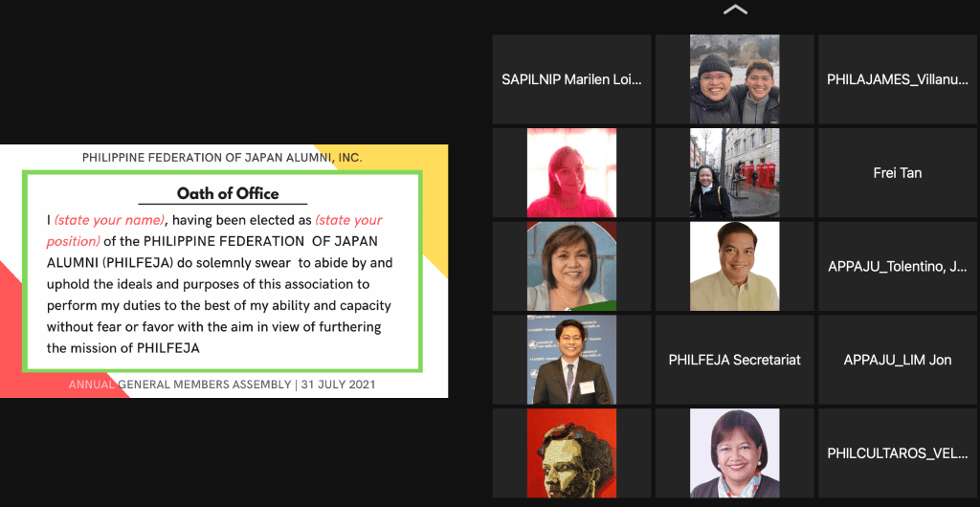Click thumbnail of man in suit with badge

(571, 360)
